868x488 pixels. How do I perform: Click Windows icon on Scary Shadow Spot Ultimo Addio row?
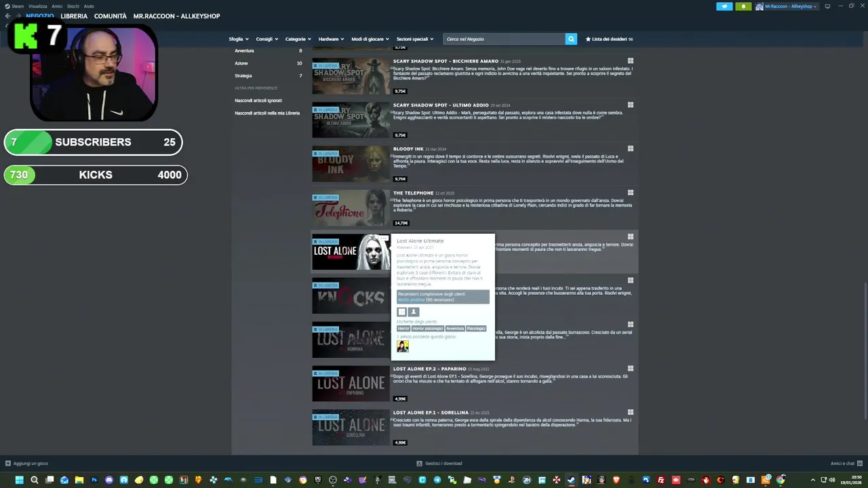pyautogui.click(x=630, y=105)
